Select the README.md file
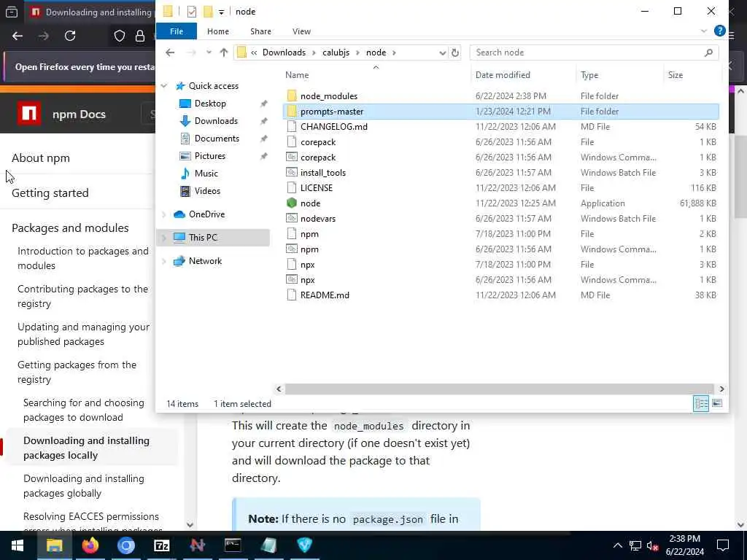747x560 pixels. point(325,295)
